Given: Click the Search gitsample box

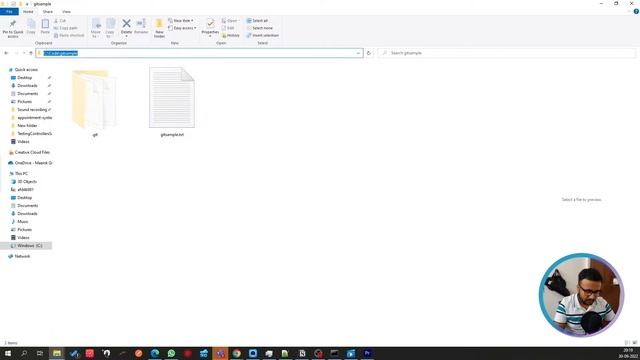Looking at the screenshot, I should (x=507, y=53).
